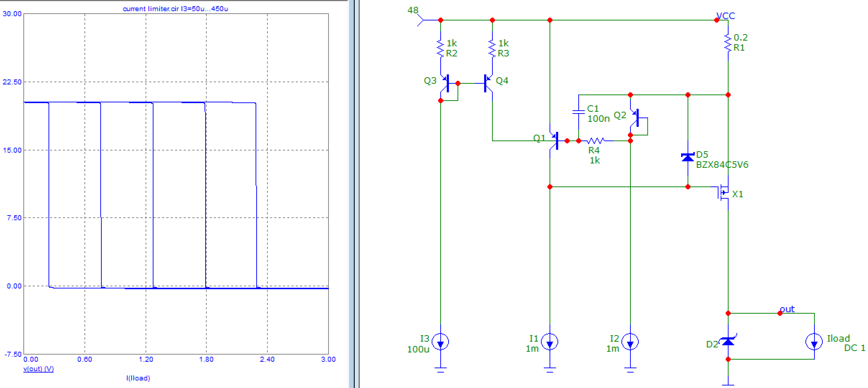Click the current limiter.cir plot title
Screen dimensions: 868x388
click(x=175, y=9)
